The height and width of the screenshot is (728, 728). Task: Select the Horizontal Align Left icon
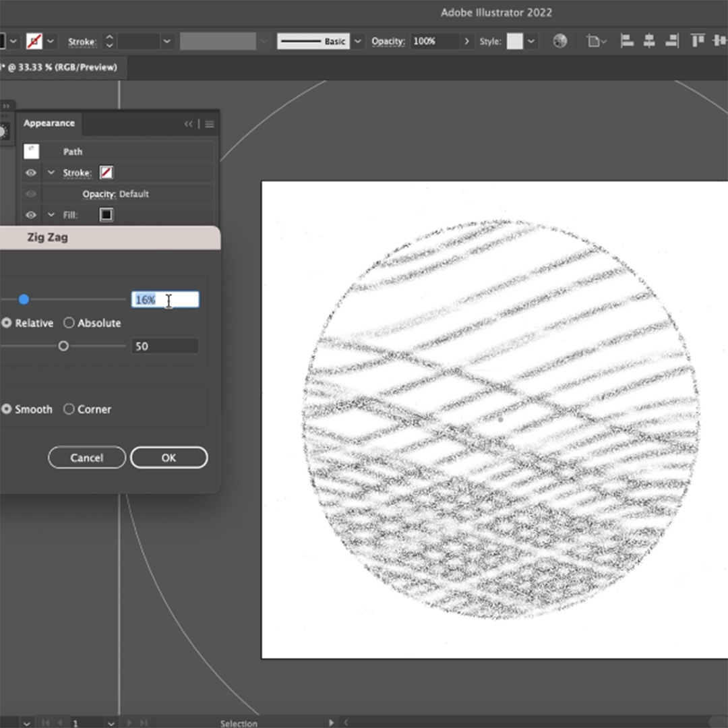626,40
